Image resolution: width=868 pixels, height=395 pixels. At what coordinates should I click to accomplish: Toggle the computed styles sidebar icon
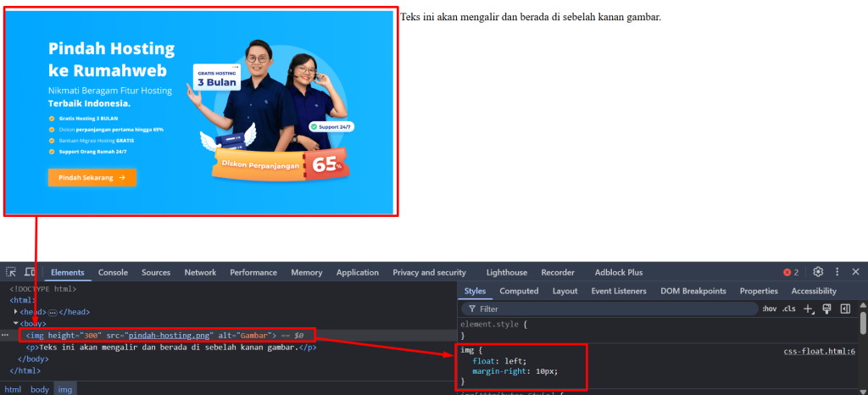[845, 309]
